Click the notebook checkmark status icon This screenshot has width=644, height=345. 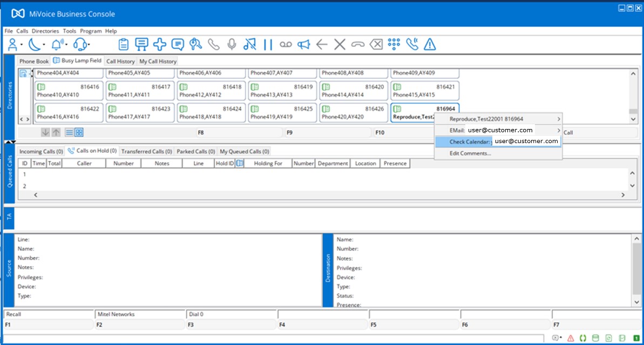pyautogui.click(x=622, y=338)
